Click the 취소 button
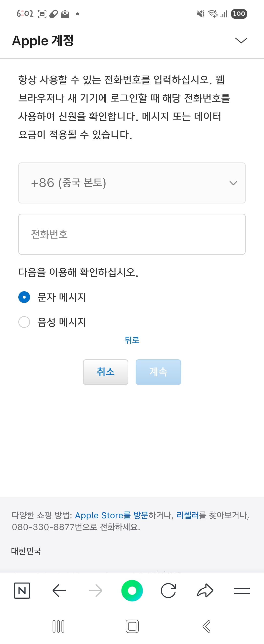 pyautogui.click(x=105, y=372)
